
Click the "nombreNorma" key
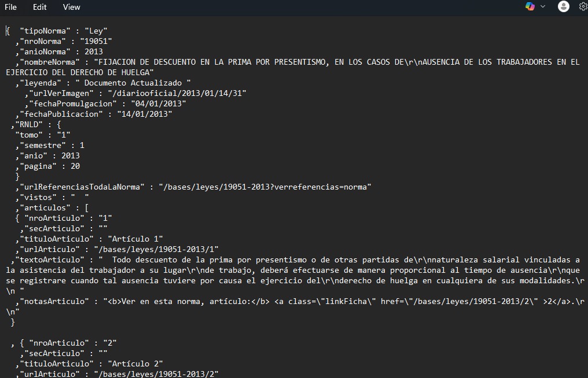tap(50, 62)
